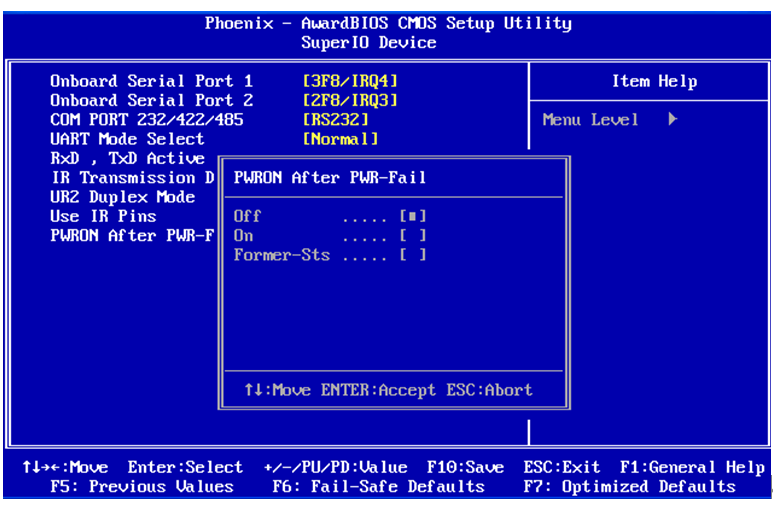Click F7: Optimized Defaults in footer

(x=629, y=487)
